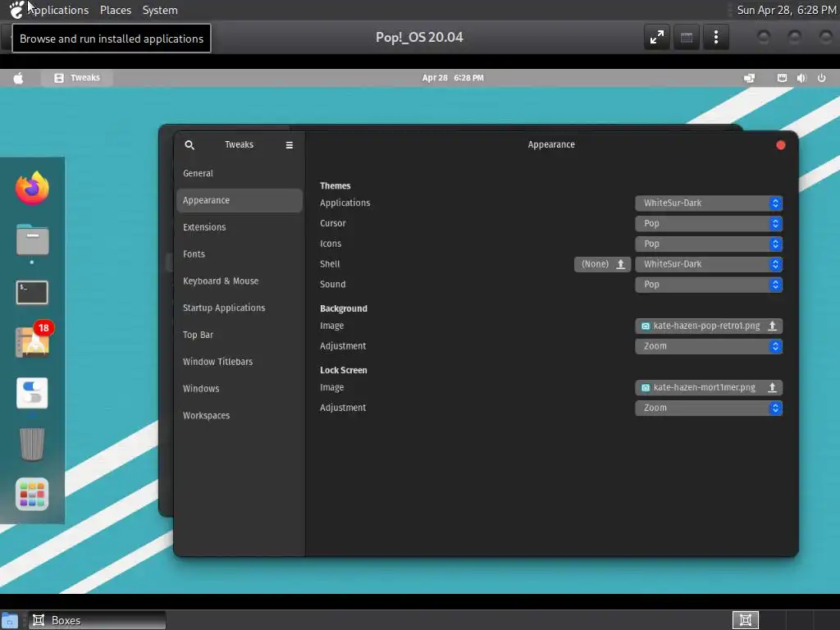Open the Tweaks hamburger menu
Image resolution: width=840 pixels, height=630 pixels.
point(290,144)
